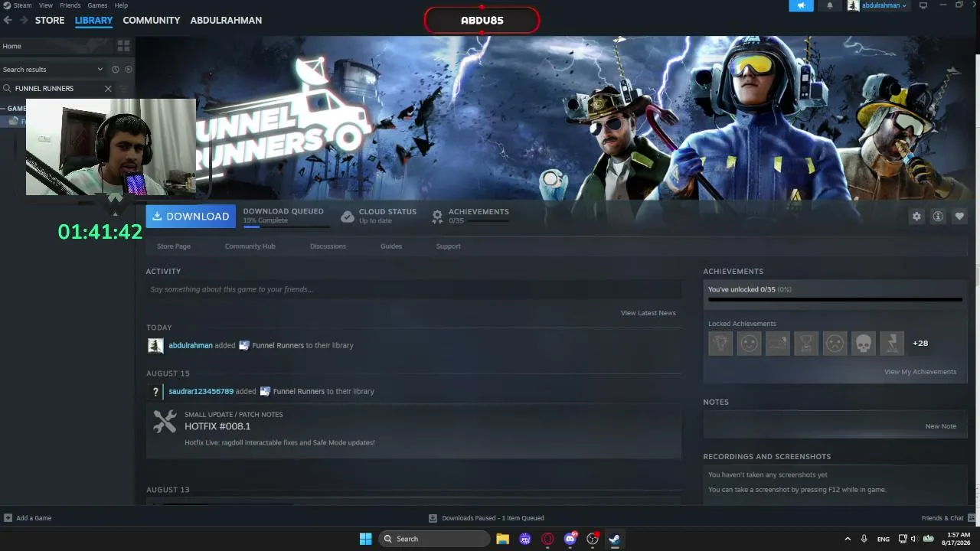Click the FUNNEL RUNNERS search field
The height and width of the screenshot is (551, 980).
(x=57, y=89)
